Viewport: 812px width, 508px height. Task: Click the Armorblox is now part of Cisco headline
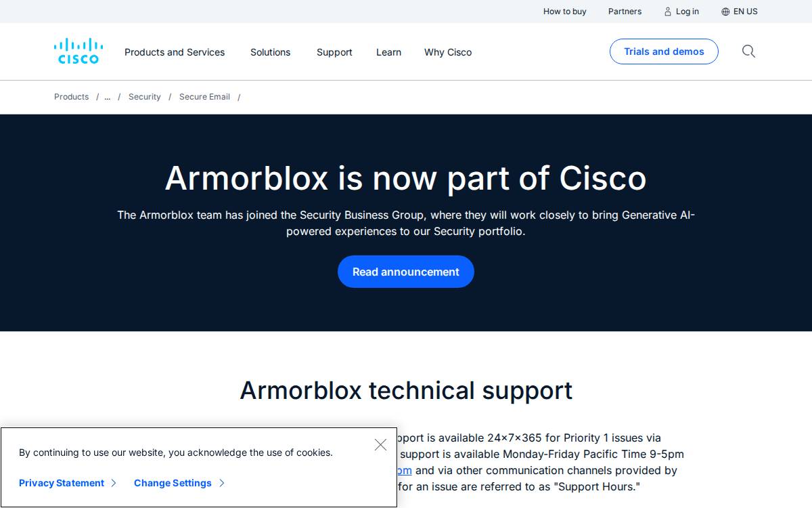point(406,178)
